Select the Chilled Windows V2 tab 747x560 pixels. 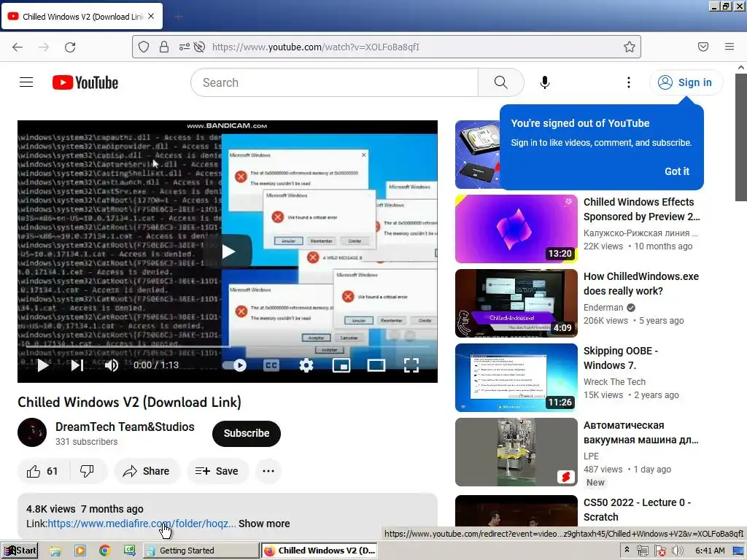(x=82, y=16)
